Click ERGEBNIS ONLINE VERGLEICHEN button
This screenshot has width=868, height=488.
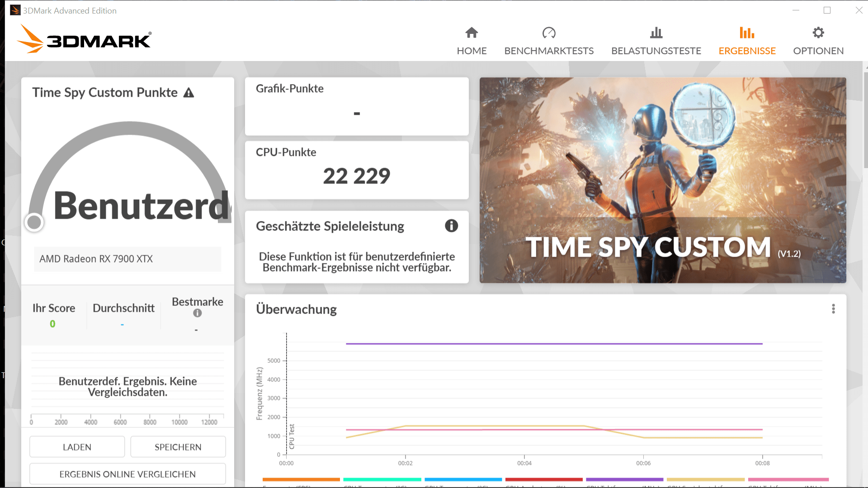[x=127, y=474]
